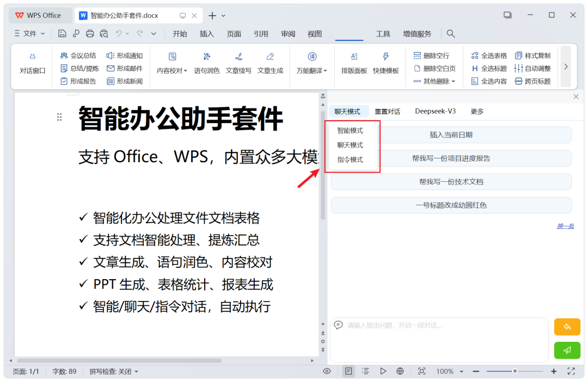Open the 文章生成 article generator
Screen dimensions: 588x382
click(270, 64)
